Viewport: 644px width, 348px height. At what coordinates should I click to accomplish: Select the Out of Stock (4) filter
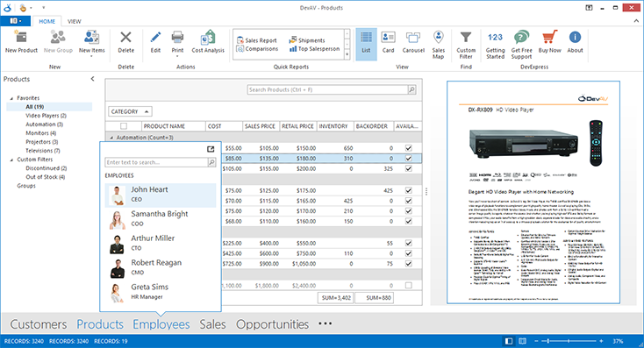pos(45,177)
